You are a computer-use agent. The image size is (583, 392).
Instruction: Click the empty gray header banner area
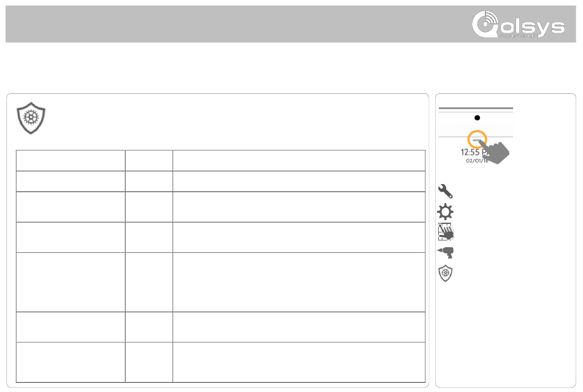tap(238, 24)
